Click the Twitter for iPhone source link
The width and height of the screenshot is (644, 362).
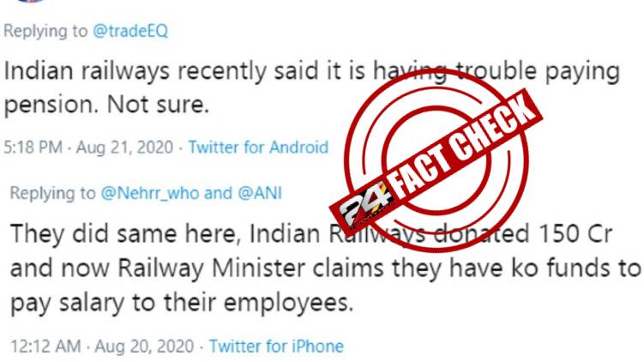tap(276, 346)
